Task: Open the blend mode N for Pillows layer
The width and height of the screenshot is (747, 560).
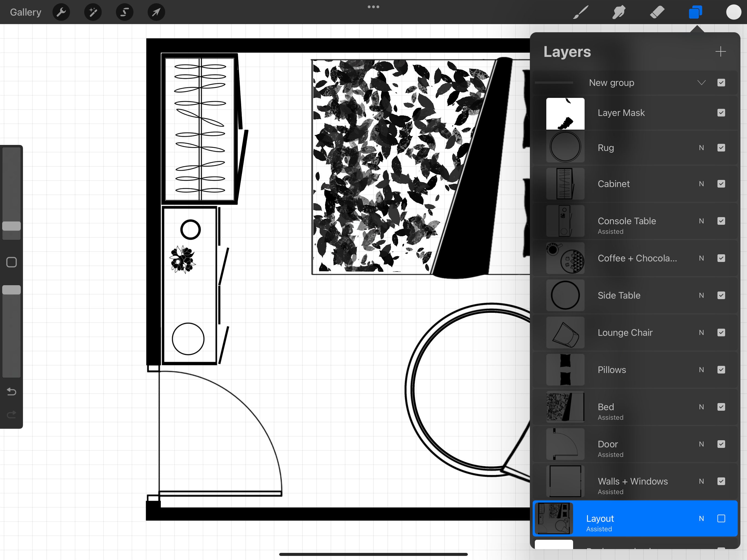Action: (x=701, y=370)
